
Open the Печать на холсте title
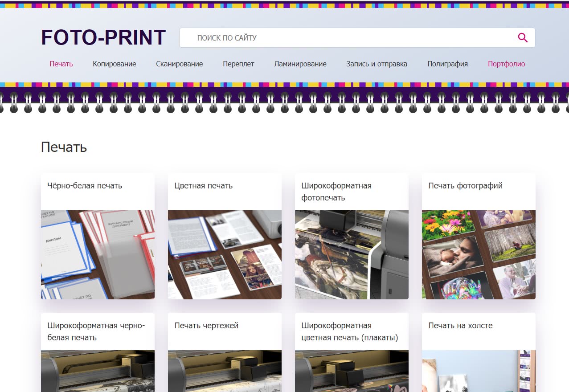coord(460,326)
